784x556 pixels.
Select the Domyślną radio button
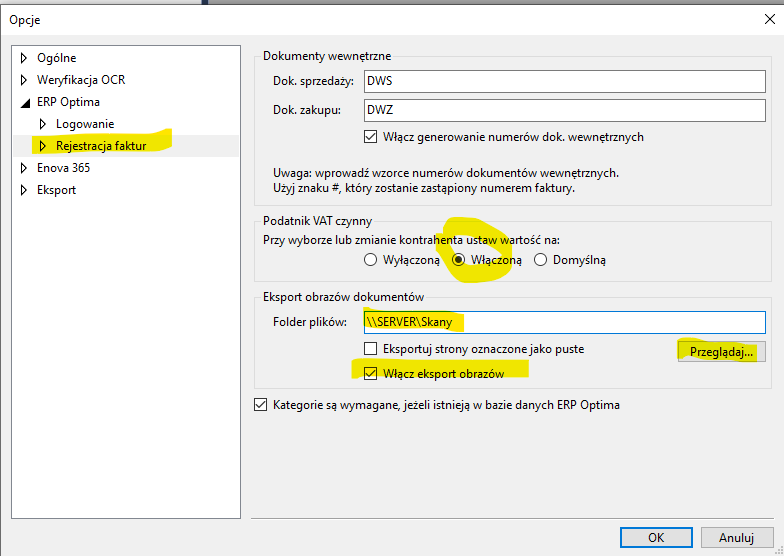tap(540, 260)
